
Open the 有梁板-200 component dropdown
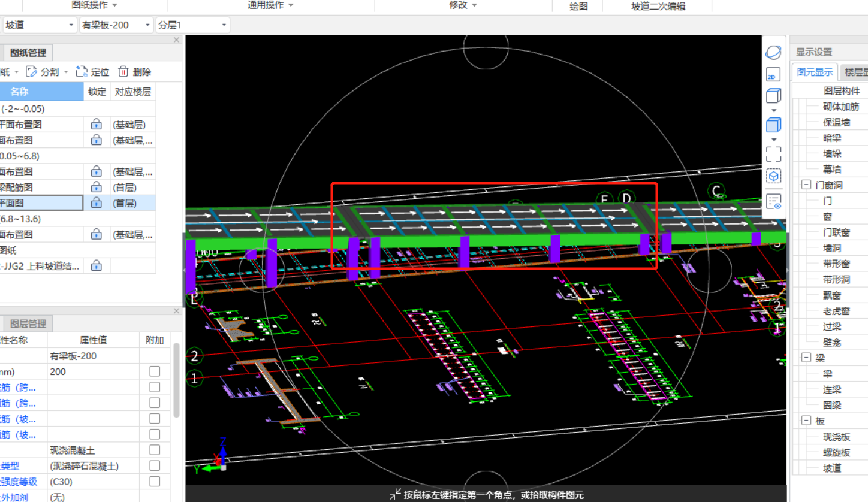tap(148, 25)
